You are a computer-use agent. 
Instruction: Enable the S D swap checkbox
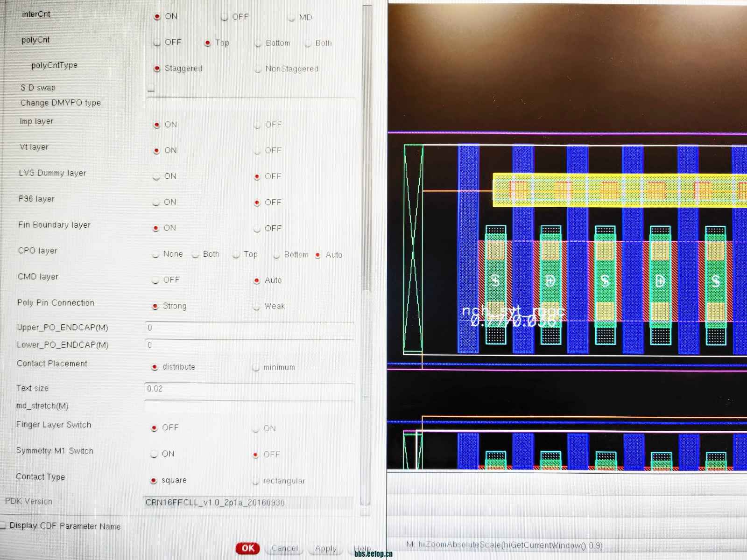[151, 88]
